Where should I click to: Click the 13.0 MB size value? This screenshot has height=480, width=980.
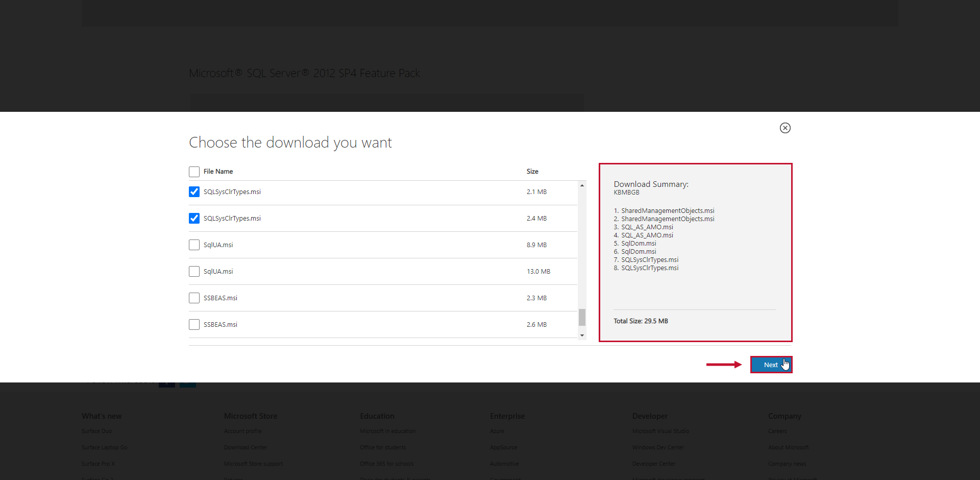(x=538, y=272)
